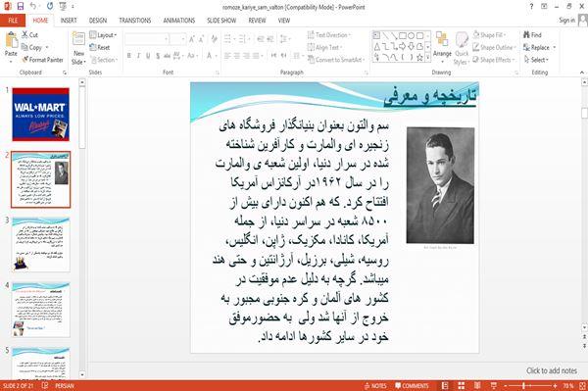
Task: Select the Format Painter tool
Action: pos(42,60)
